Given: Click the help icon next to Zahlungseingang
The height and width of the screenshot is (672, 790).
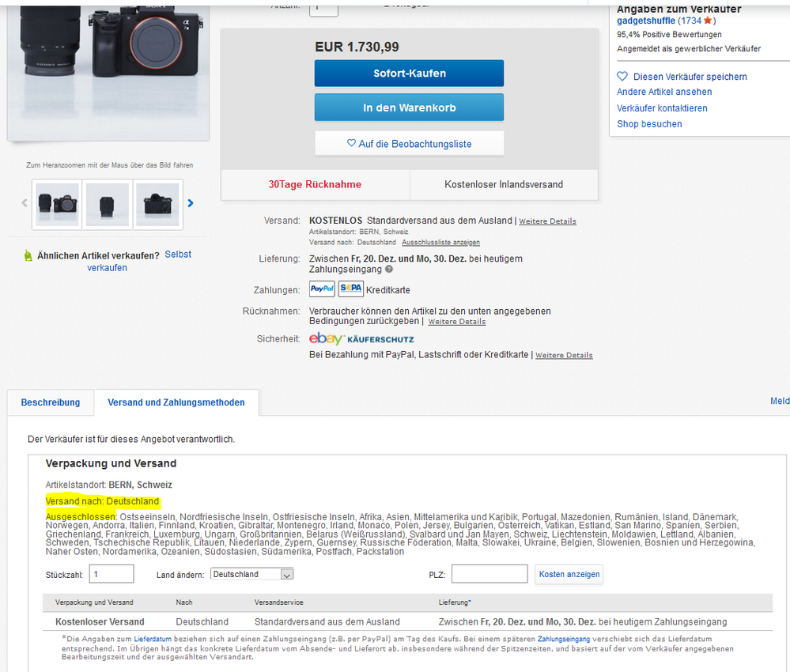Looking at the screenshot, I should pyautogui.click(x=389, y=270).
